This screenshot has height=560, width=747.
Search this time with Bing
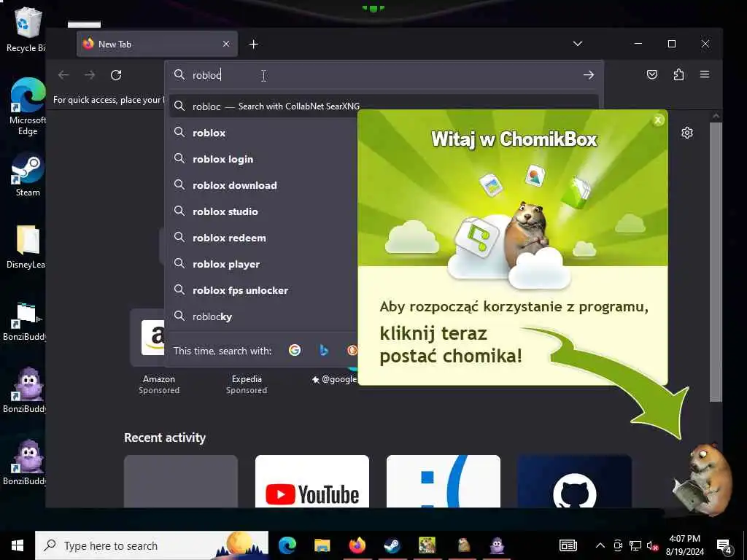[323, 351]
